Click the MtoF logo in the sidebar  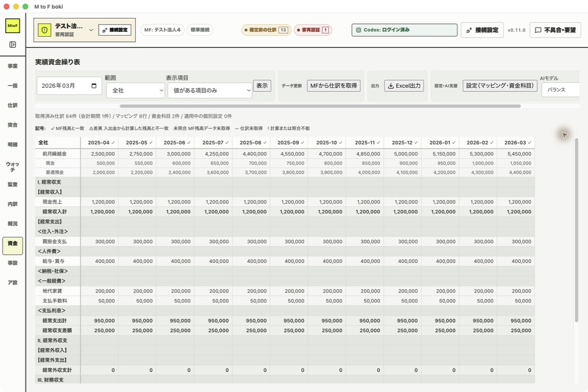(x=12, y=26)
